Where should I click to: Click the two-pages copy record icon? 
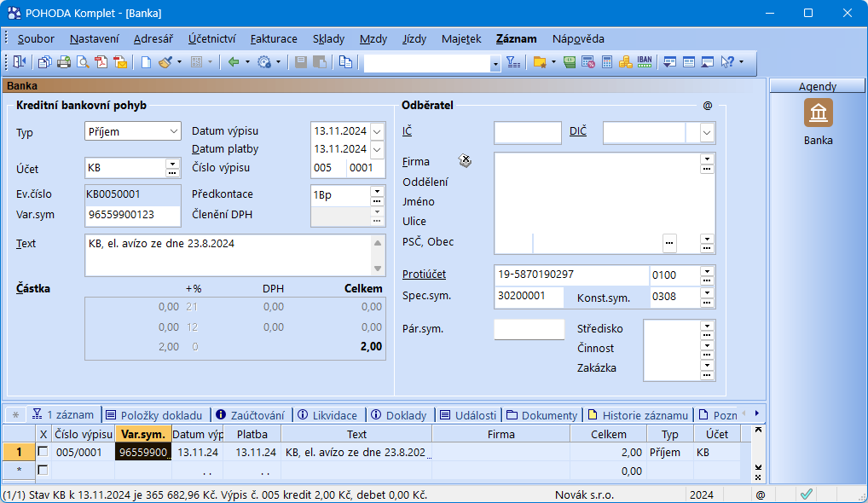pos(345,62)
